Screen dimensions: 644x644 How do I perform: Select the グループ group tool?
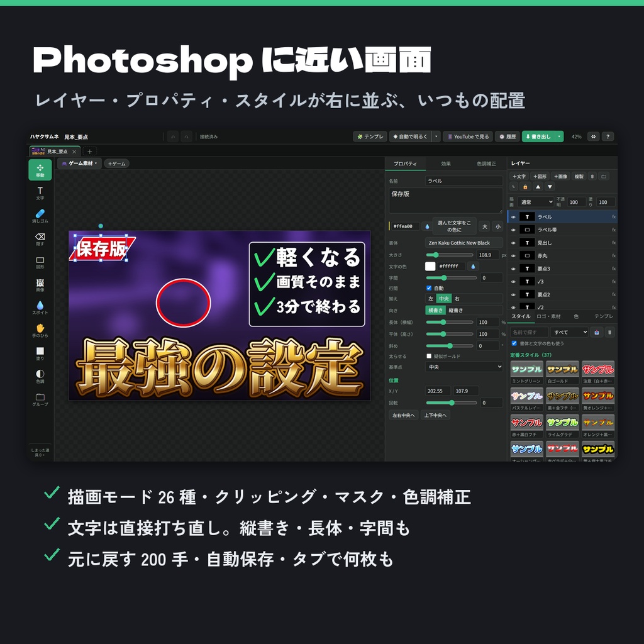[x=40, y=399]
